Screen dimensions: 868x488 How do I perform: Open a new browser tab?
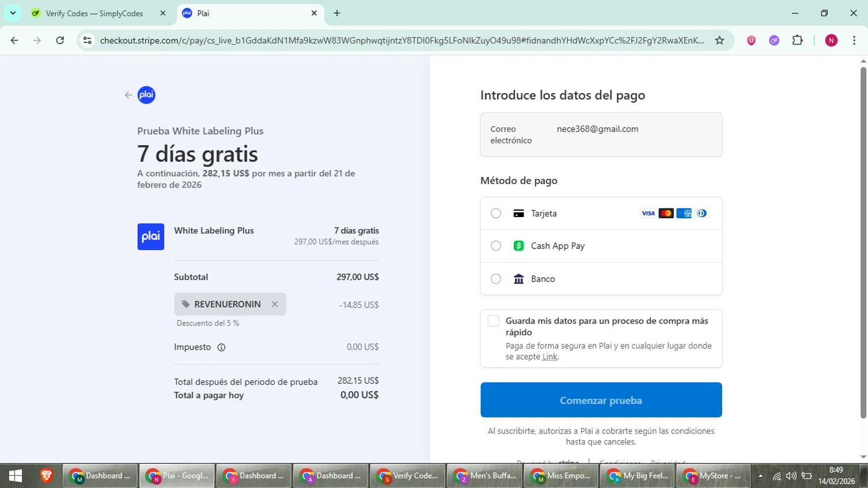point(337,13)
